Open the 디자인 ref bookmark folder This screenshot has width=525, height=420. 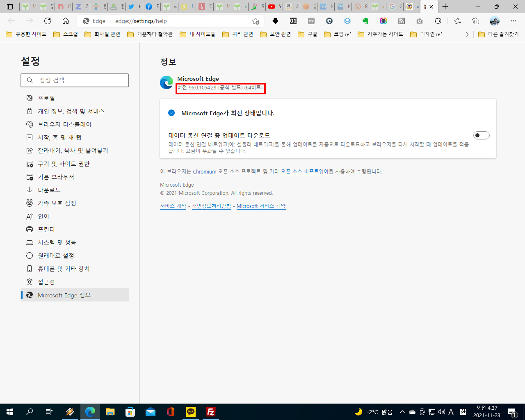[x=426, y=34]
